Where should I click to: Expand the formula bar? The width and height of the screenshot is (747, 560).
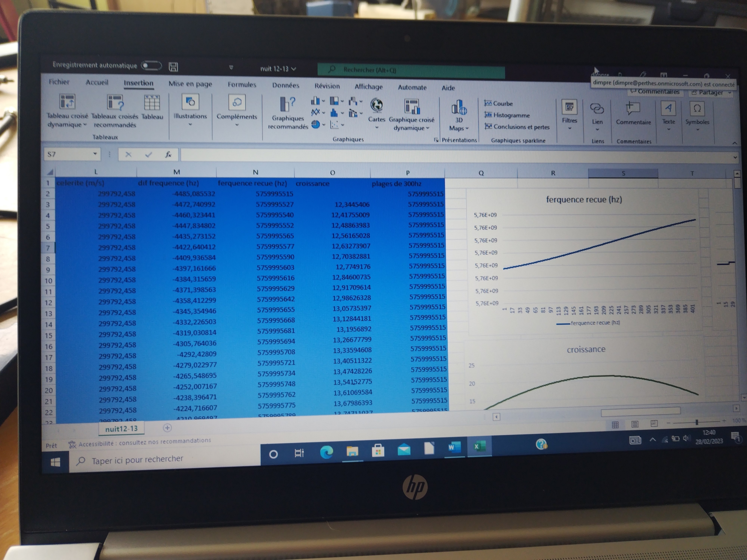point(735,157)
